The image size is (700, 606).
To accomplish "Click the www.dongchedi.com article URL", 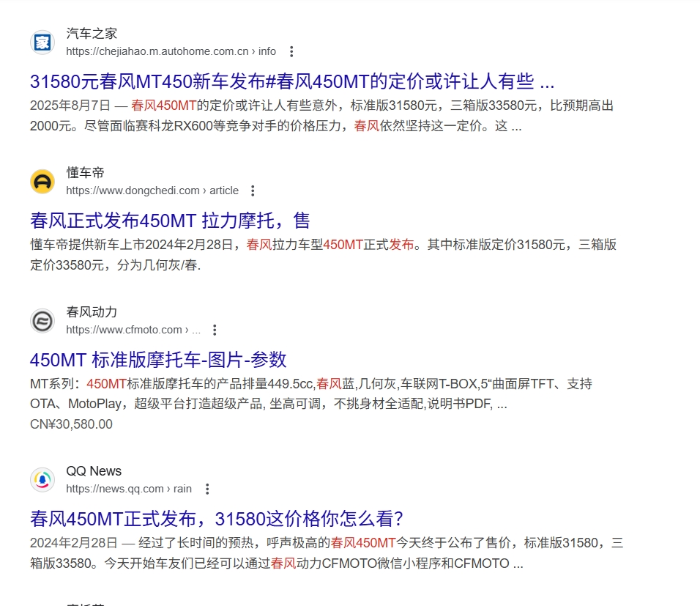I will point(152,191).
